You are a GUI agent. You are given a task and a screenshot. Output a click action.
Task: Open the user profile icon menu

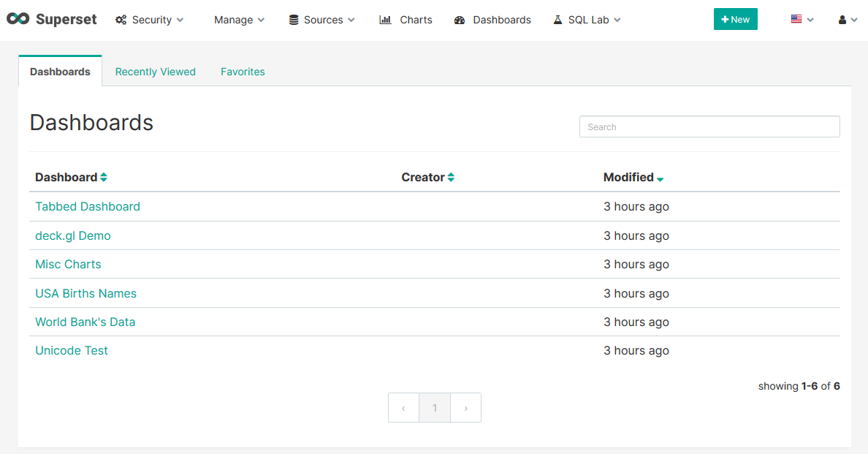click(x=848, y=20)
